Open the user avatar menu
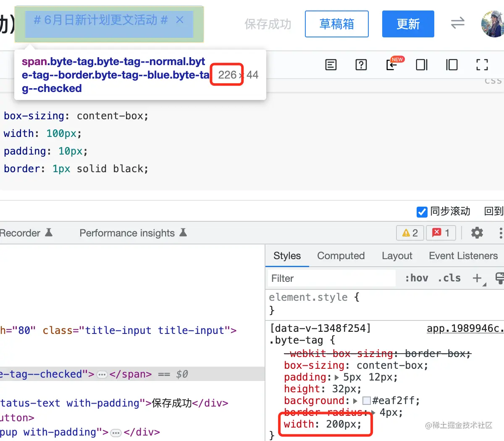Viewport: 504px width, 441px height. point(493,24)
